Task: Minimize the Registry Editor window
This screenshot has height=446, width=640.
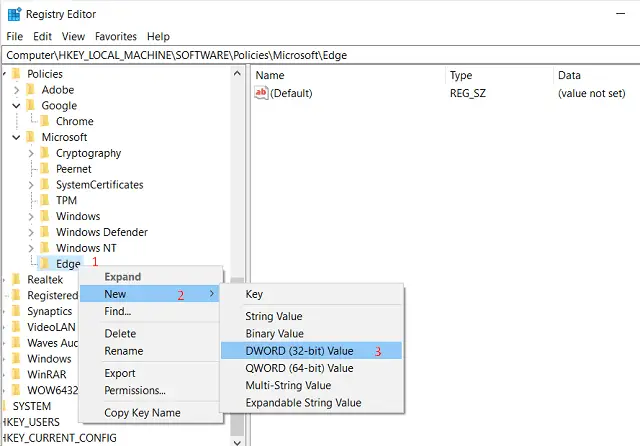Action: point(620,14)
